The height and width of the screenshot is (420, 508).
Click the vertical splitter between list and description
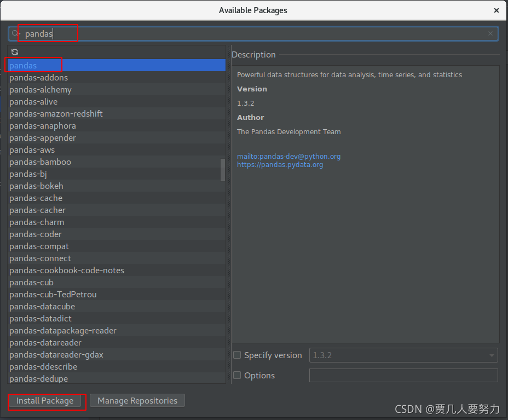coord(229,214)
